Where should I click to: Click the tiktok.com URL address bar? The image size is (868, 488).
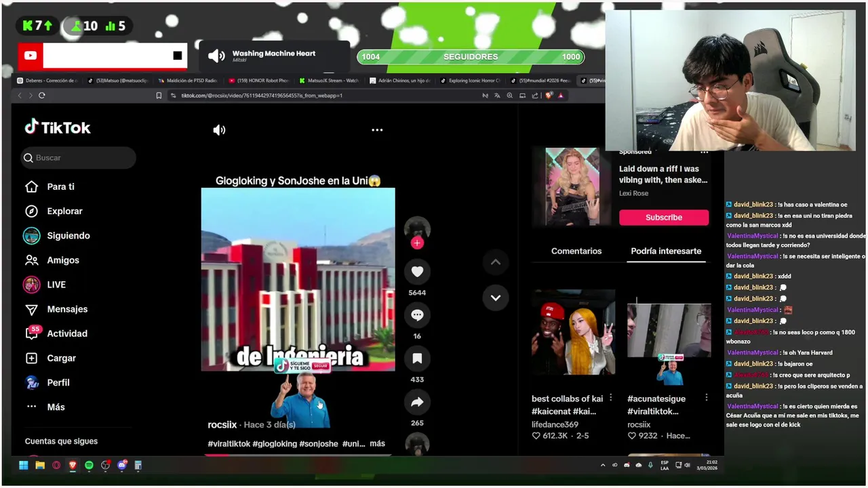(261, 96)
